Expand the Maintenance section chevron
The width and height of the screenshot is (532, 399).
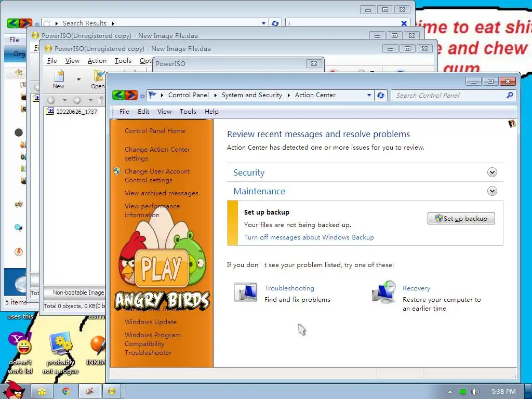pos(492,191)
